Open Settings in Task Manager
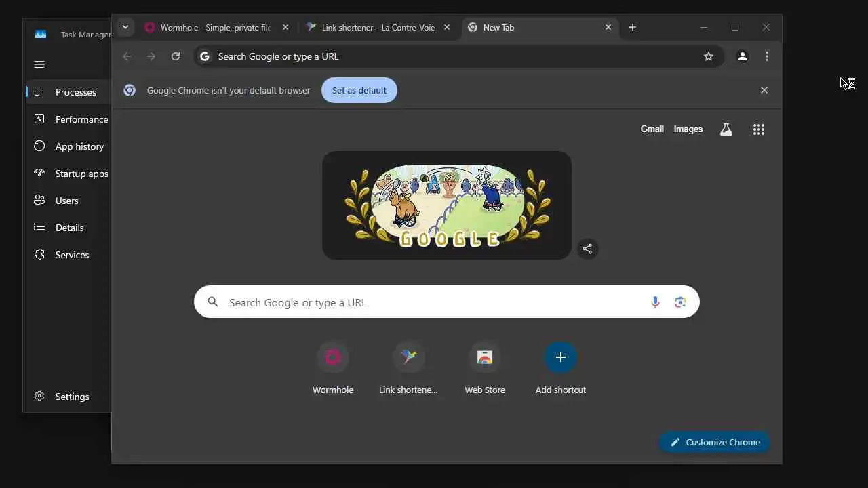 tap(68, 396)
